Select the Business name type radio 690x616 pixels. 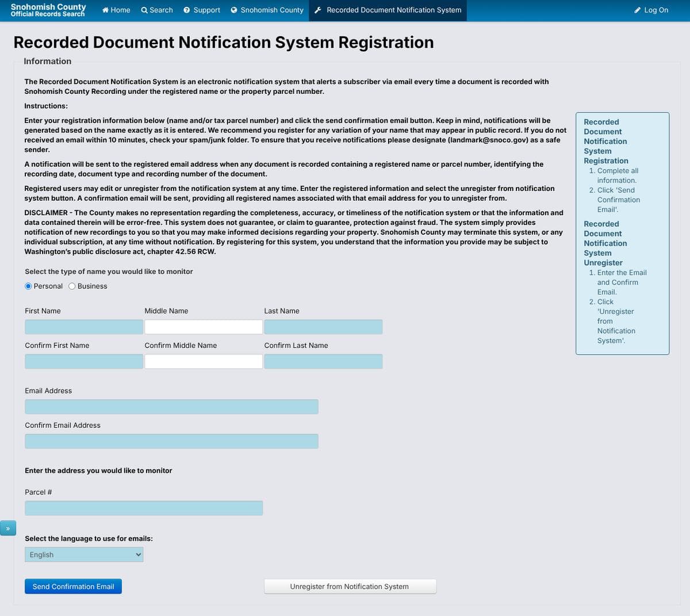tap(72, 286)
